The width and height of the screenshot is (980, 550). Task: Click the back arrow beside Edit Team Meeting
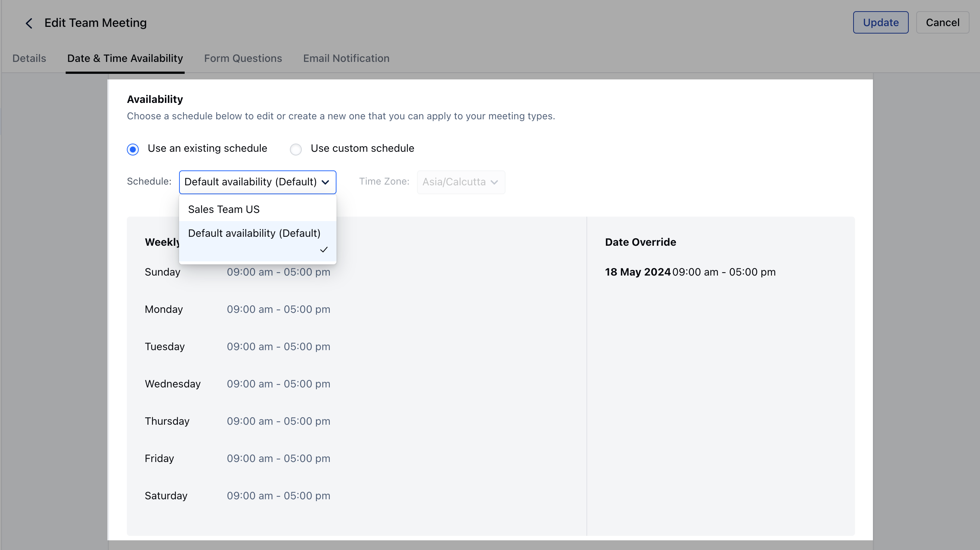click(x=29, y=23)
